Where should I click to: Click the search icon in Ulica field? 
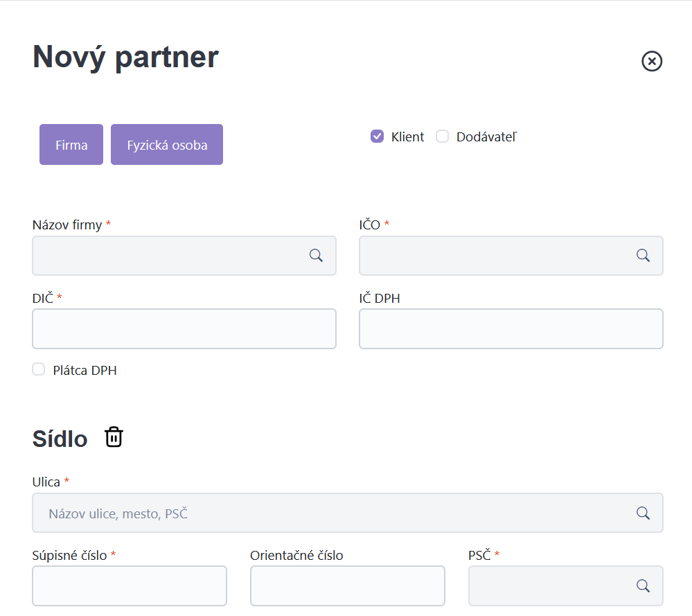(643, 513)
